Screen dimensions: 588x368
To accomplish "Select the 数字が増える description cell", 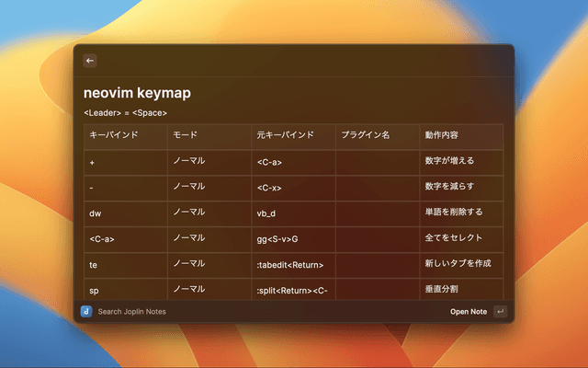I will [x=449, y=161].
